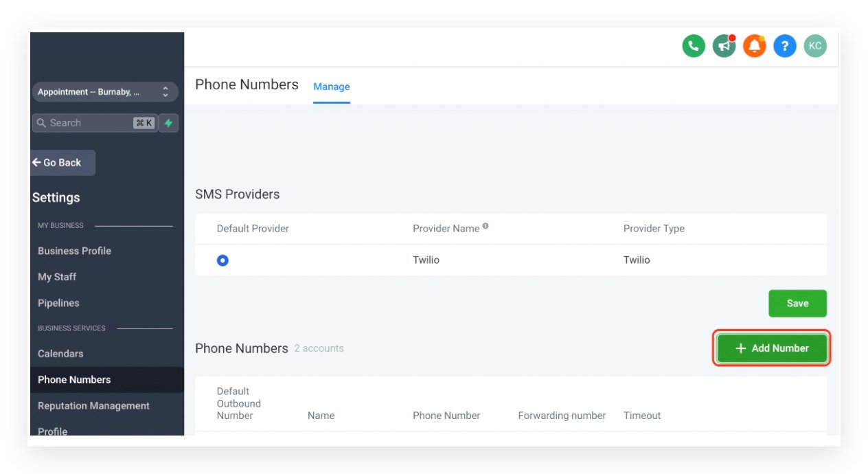Click into the sidebar Search field
The image size is (868, 474).
point(86,123)
